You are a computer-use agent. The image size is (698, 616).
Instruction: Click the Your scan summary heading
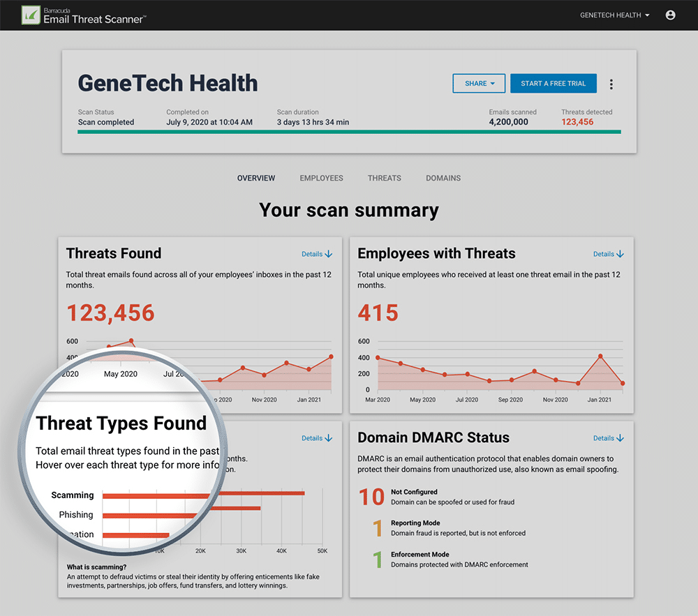click(349, 210)
